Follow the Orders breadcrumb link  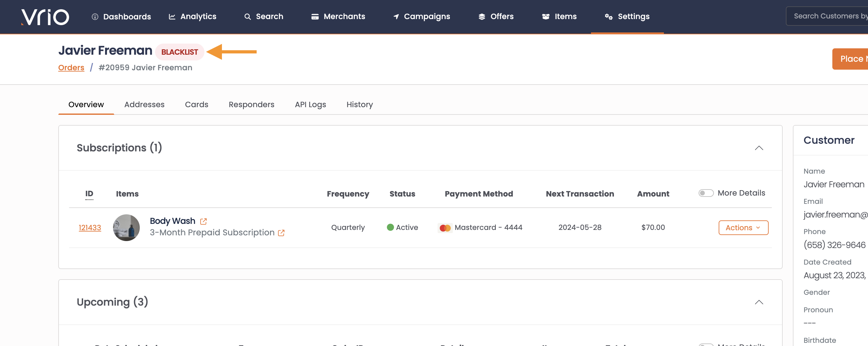pos(71,68)
